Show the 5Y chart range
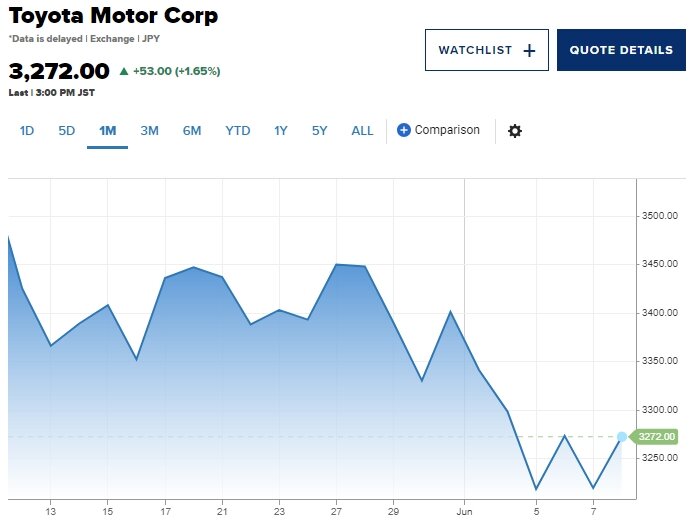This screenshot has width=694, height=522. click(320, 131)
